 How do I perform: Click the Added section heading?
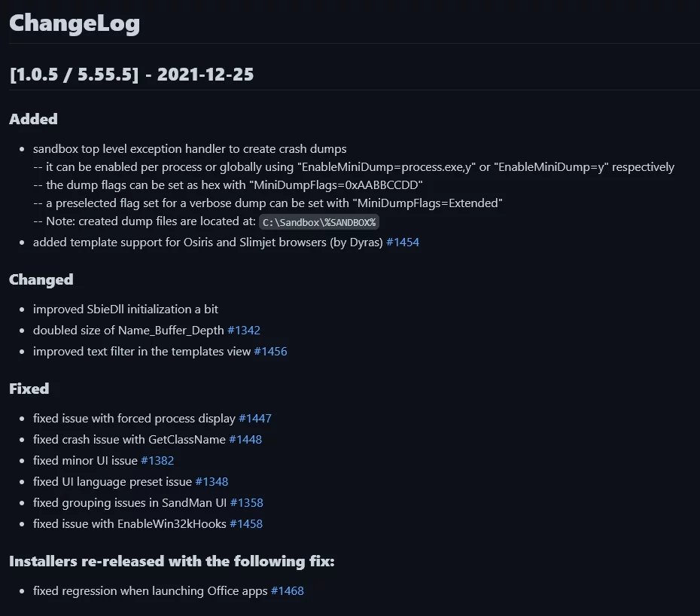pos(33,119)
